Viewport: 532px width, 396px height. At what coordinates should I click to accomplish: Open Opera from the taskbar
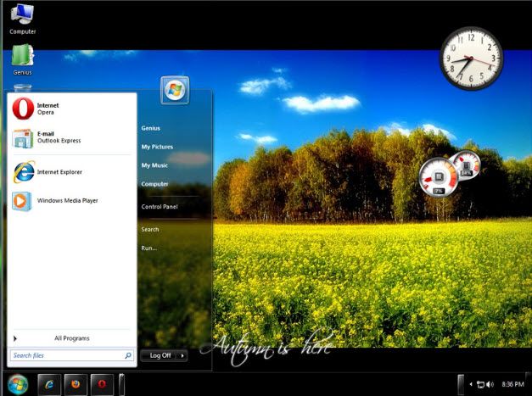coord(102,384)
